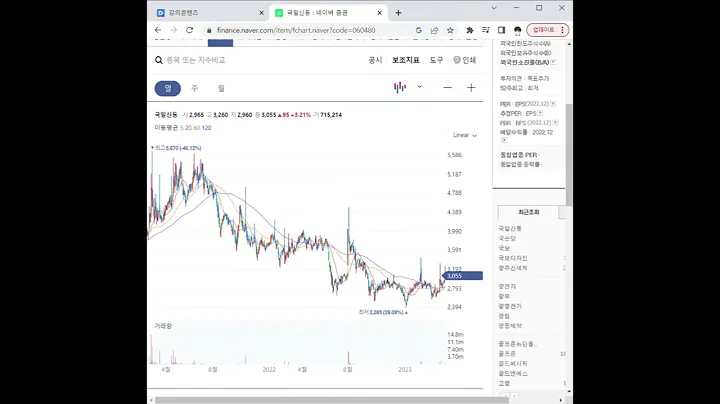Toggle the browser side panel icon
Viewport: 720px width, 404px height.
[x=501, y=30]
